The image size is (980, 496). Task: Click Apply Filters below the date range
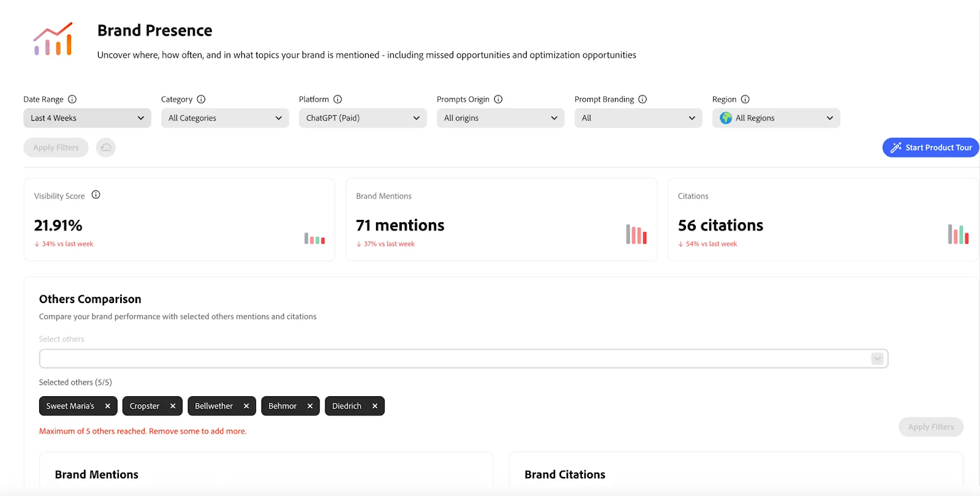click(56, 148)
